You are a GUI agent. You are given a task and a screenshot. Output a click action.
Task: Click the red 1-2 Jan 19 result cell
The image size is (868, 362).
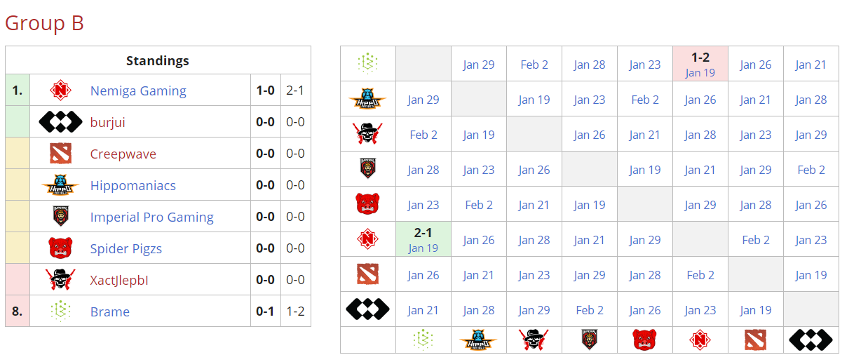(700, 64)
